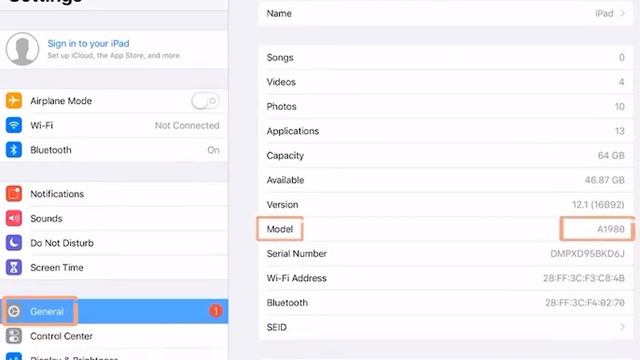Tap the Bluetooth settings icon
The image size is (640, 360).
coord(14,150)
